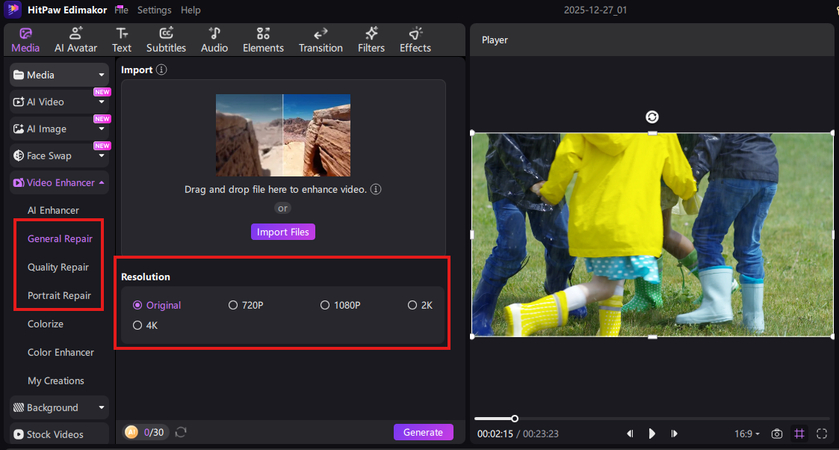The height and width of the screenshot is (450, 839).
Task: Open the Filters tab
Action: (371, 40)
